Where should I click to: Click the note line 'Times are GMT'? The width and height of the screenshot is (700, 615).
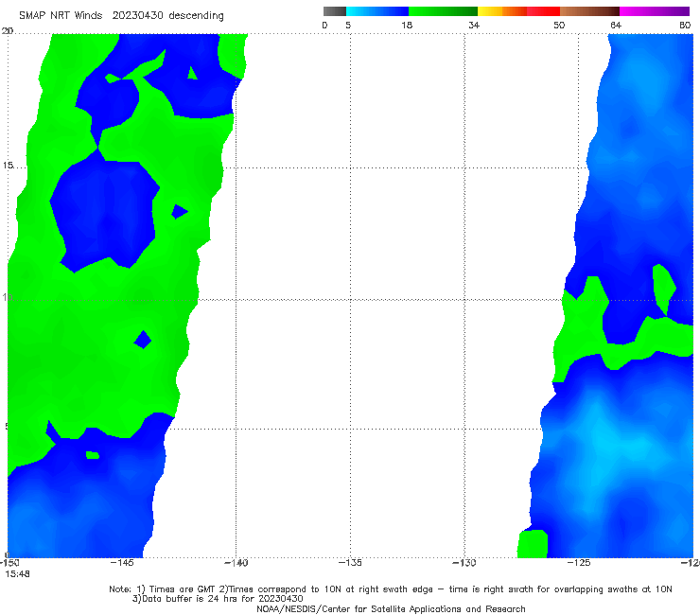click(182, 589)
